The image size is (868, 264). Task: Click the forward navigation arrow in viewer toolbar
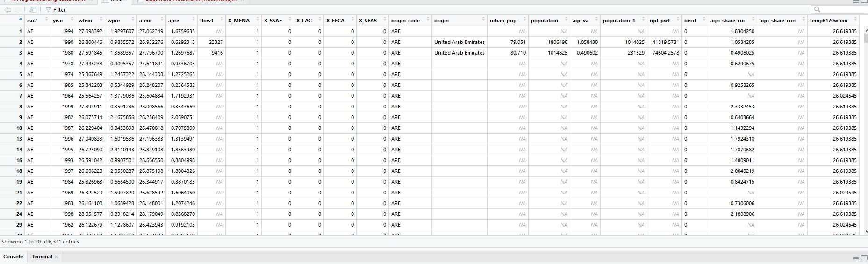tap(17, 10)
